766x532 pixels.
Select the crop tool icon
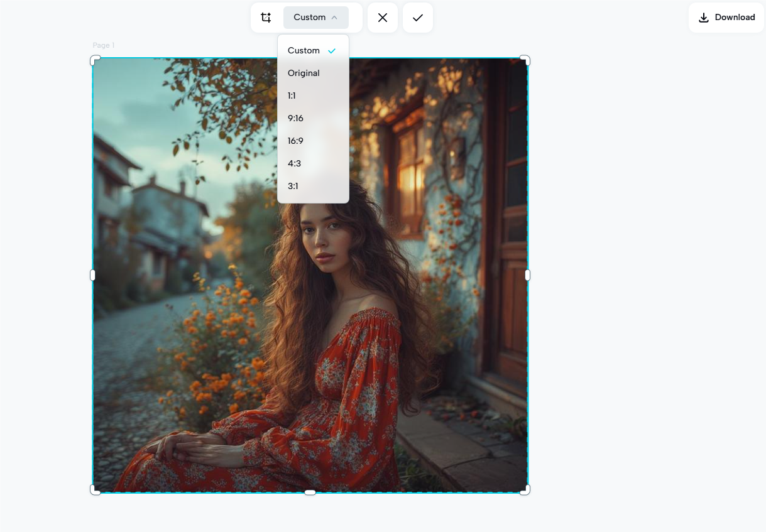[x=266, y=17]
